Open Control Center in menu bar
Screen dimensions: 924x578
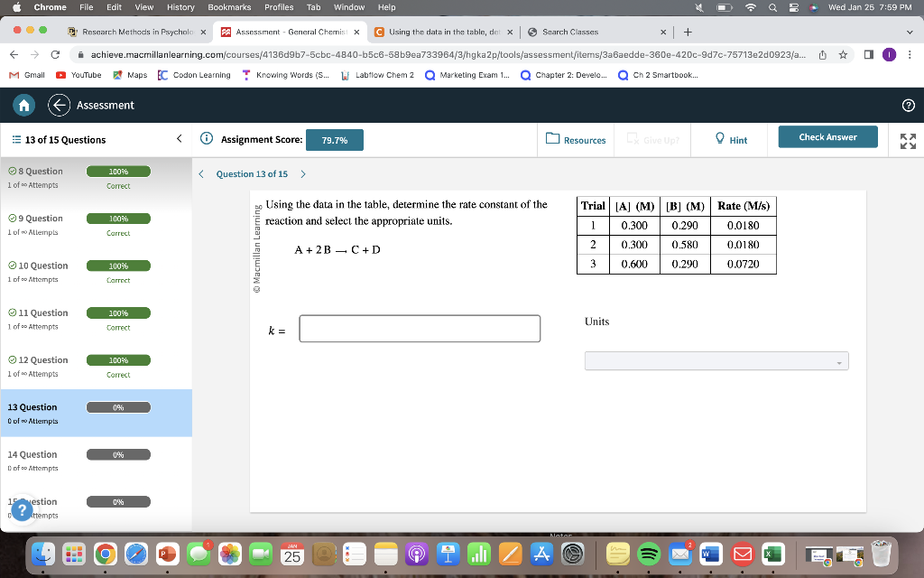point(794,7)
